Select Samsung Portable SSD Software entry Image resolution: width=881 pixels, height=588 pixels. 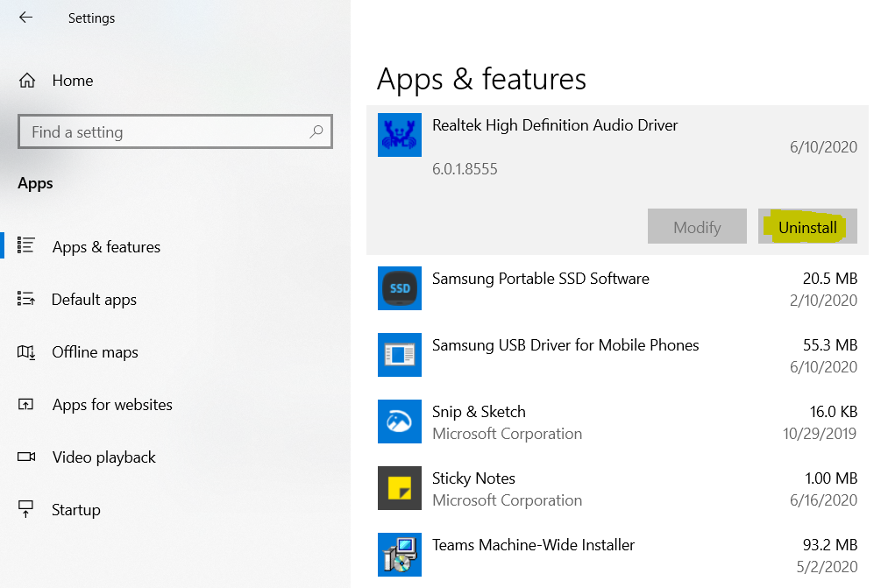(x=617, y=288)
